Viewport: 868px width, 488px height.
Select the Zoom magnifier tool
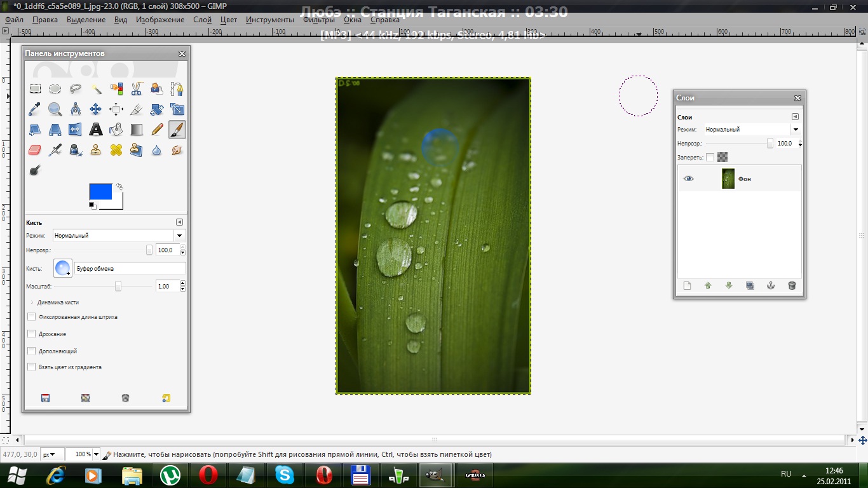pyautogui.click(x=55, y=109)
